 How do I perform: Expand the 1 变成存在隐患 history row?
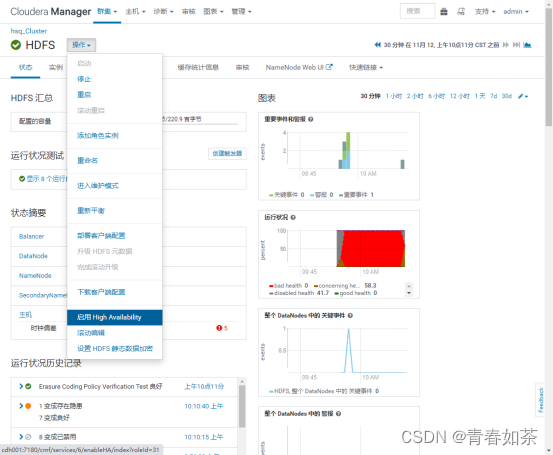[x=22, y=406]
